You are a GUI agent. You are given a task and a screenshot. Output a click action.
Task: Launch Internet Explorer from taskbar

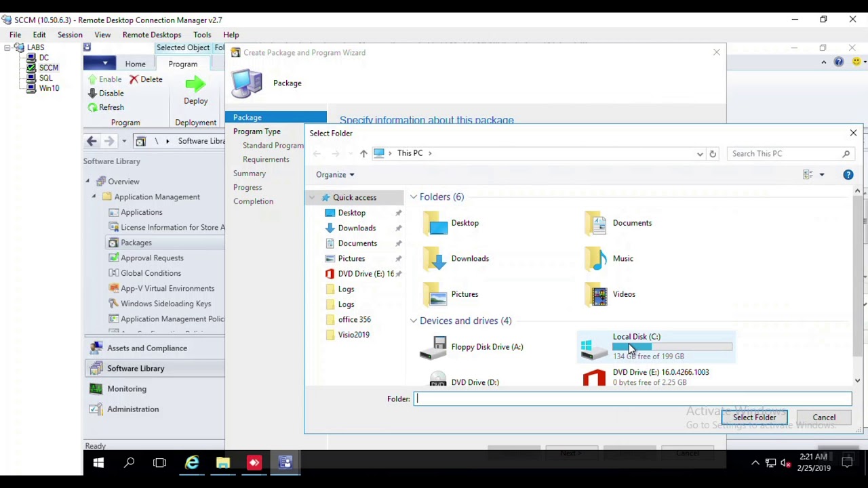click(x=193, y=463)
